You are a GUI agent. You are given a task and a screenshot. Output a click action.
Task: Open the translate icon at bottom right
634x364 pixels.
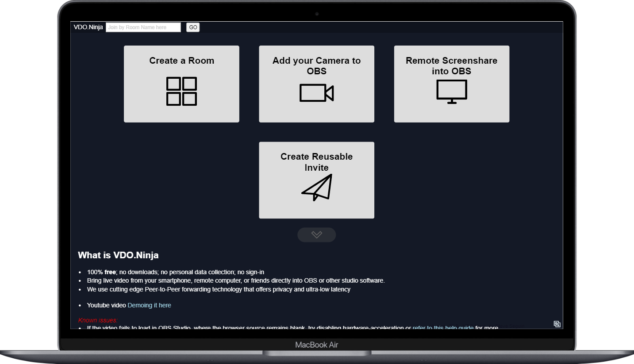pyautogui.click(x=557, y=324)
